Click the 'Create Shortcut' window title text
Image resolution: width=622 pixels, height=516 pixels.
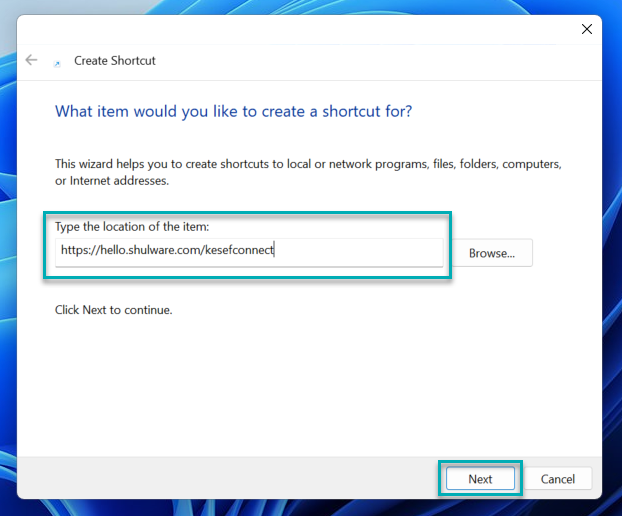[x=115, y=61]
